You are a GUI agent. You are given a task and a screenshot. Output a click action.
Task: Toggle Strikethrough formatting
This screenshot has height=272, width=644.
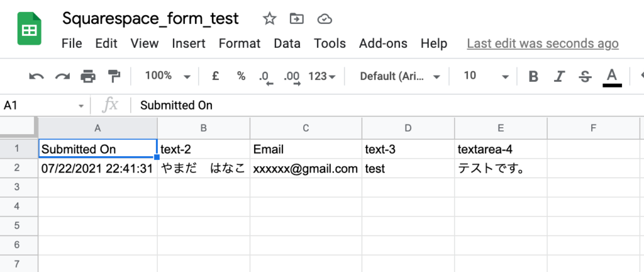(585, 76)
